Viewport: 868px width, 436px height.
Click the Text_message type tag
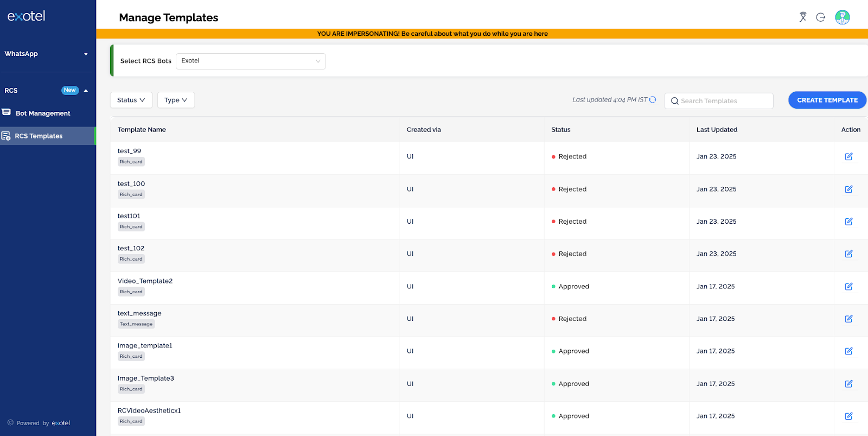click(x=136, y=324)
